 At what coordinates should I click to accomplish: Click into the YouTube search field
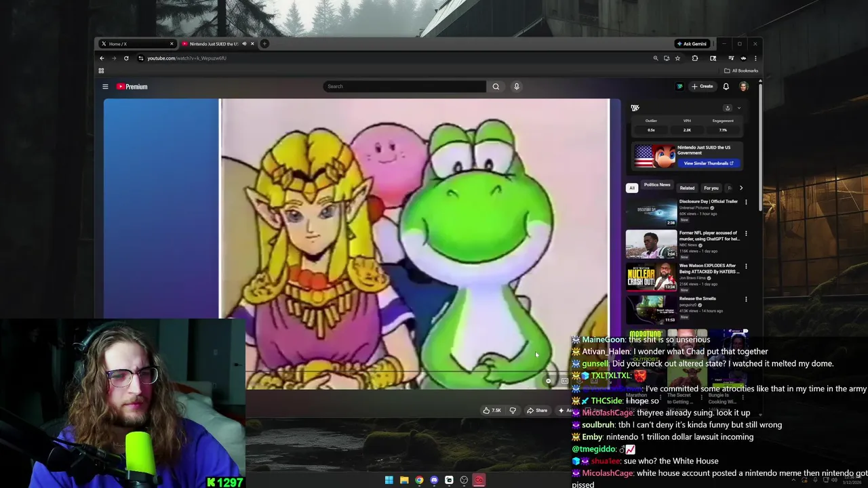click(405, 86)
